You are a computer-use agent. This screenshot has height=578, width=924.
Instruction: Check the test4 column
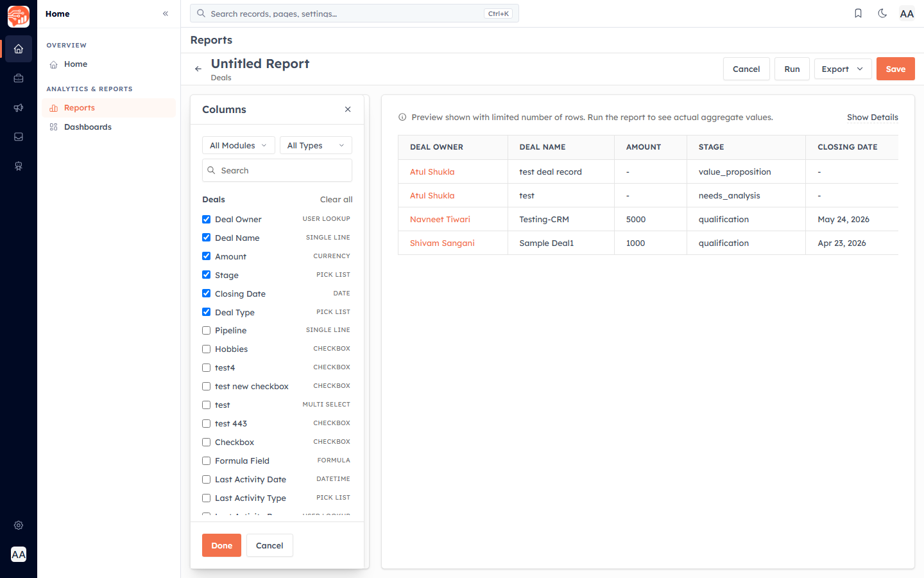(x=206, y=368)
